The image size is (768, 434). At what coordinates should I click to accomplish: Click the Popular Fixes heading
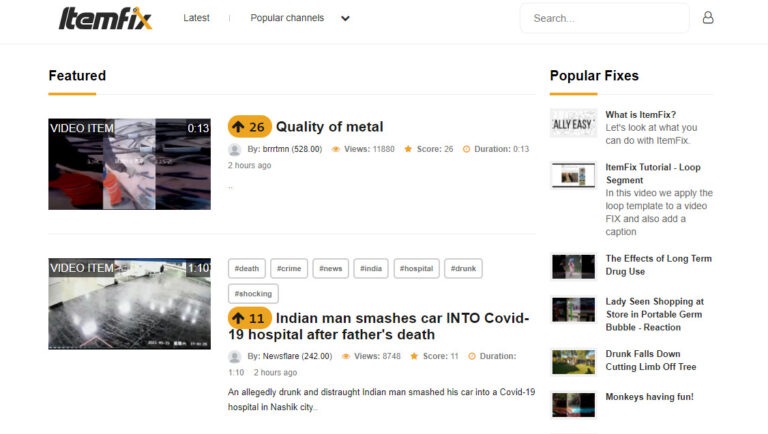(x=594, y=75)
